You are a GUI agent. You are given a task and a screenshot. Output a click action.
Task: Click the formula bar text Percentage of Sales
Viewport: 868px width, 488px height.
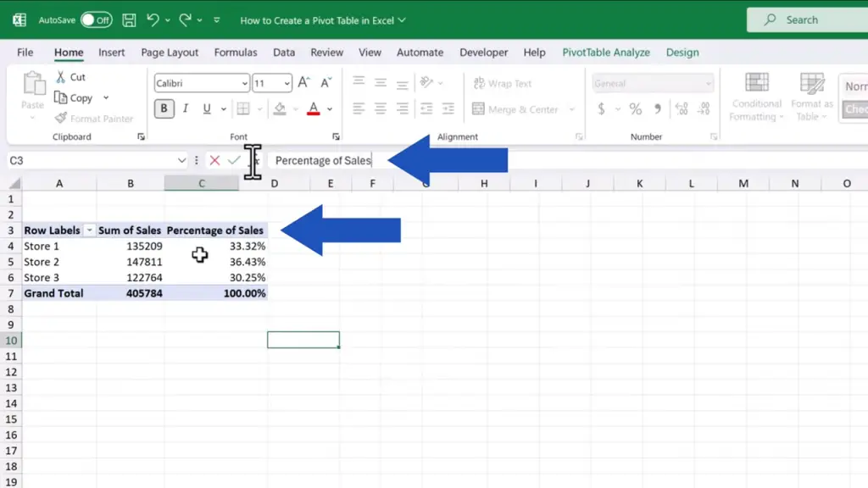[x=323, y=160]
